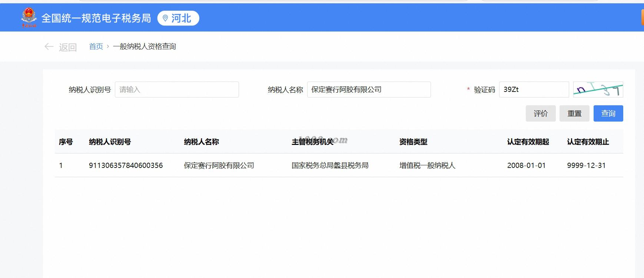Screen dimensions: 644x278
Task: Click the 一般纳税人资格查询 breadcrumb text
Action: [145, 46]
